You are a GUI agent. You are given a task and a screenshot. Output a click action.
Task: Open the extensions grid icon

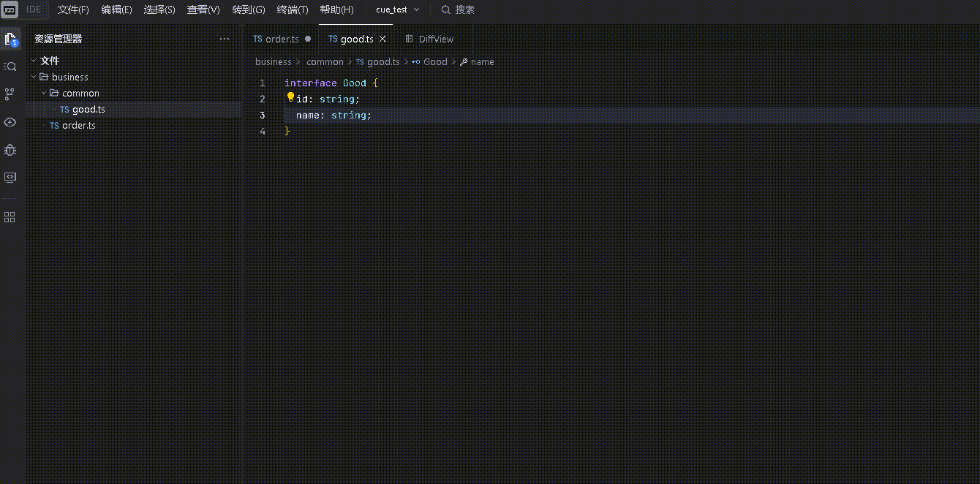click(x=10, y=217)
